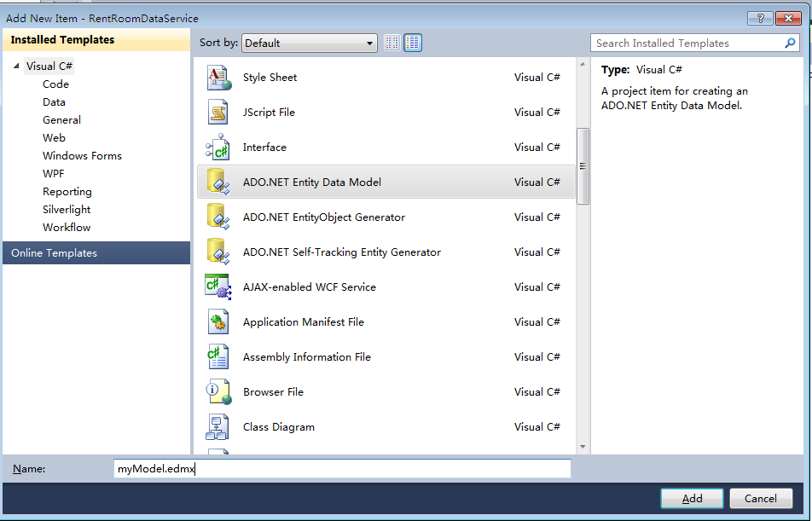Switch to small icons view
Image resolution: width=812 pixels, height=521 pixels.
pyautogui.click(x=392, y=43)
